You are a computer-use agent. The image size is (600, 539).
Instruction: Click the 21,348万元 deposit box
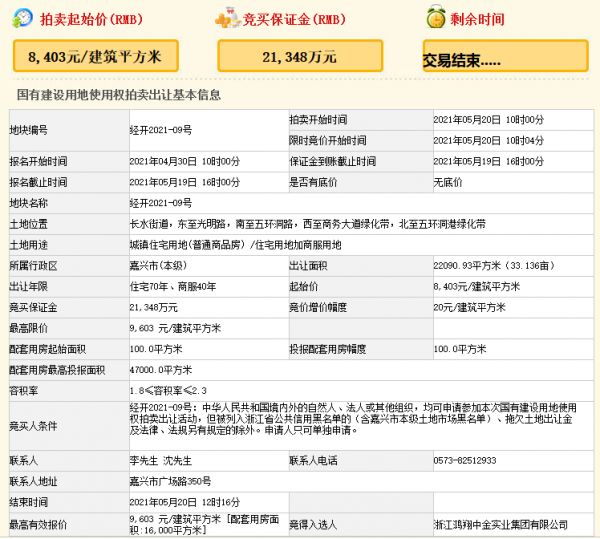300,56
